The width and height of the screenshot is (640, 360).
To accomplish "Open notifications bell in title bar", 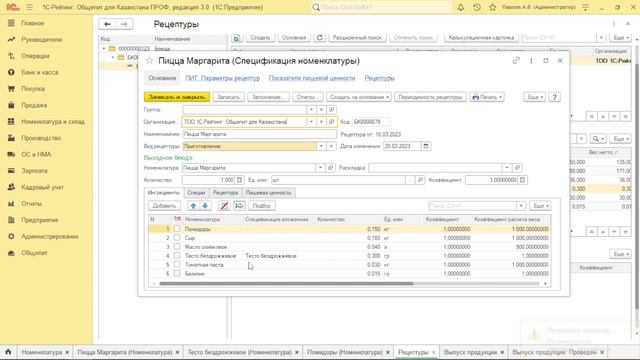I will pos(460,7).
